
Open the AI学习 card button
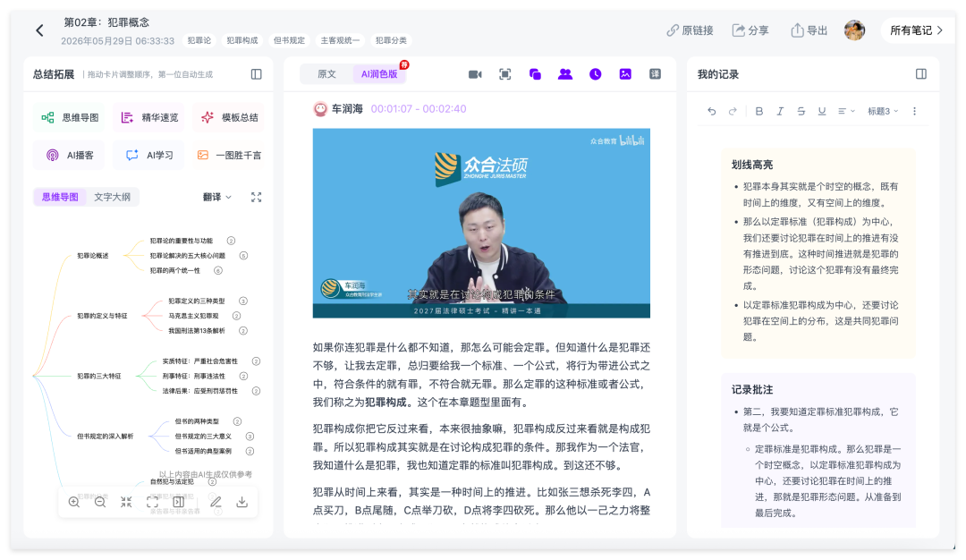149,156
